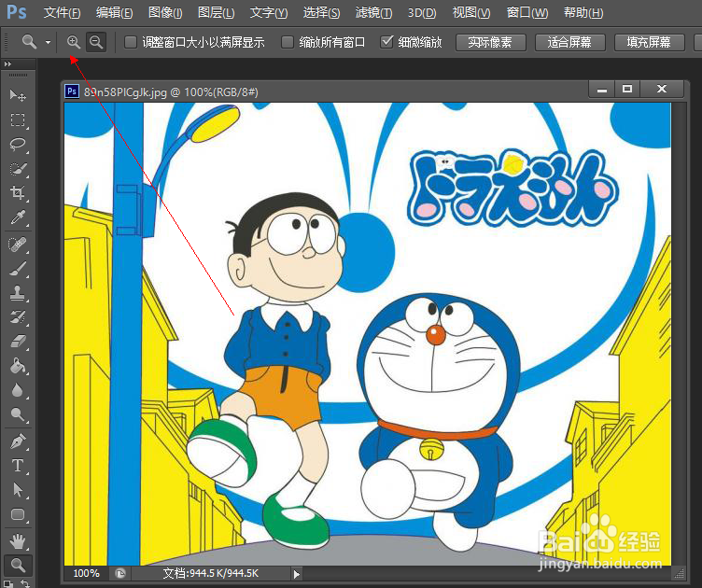This screenshot has height=588, width=702.
Task: Select the Crop tool
Action: pyautogui.click(x=18, y=193)
